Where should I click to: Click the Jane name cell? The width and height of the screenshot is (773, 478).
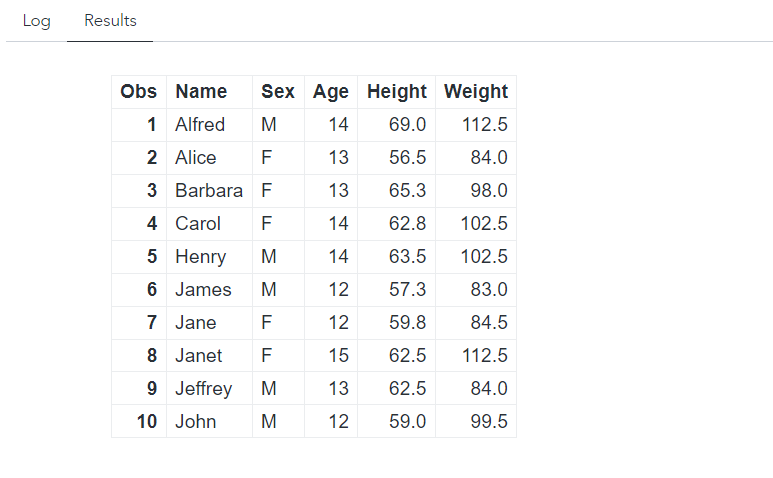195,323
